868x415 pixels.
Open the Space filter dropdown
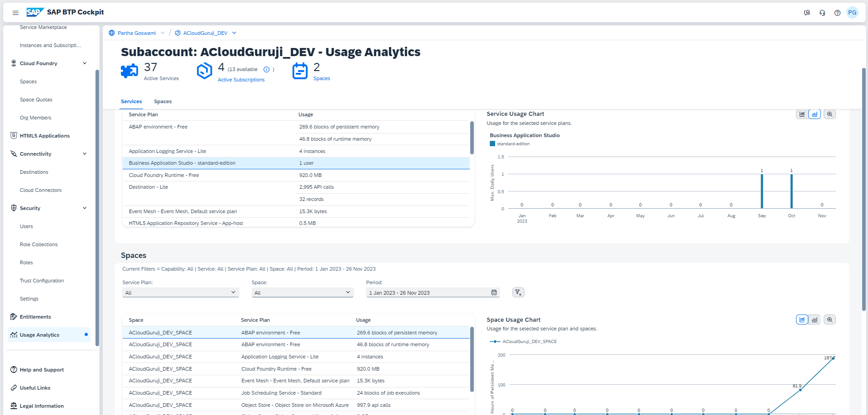[x=302, y=293]
